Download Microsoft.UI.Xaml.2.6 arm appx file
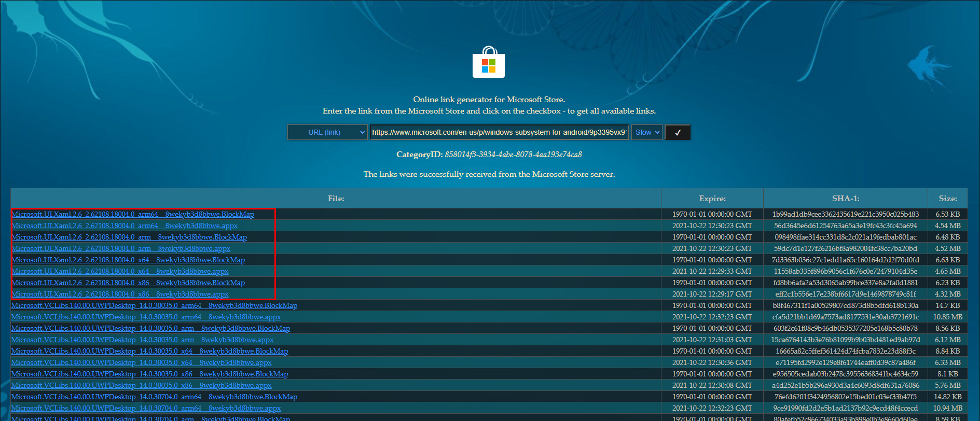 click(x=121, y=248)
